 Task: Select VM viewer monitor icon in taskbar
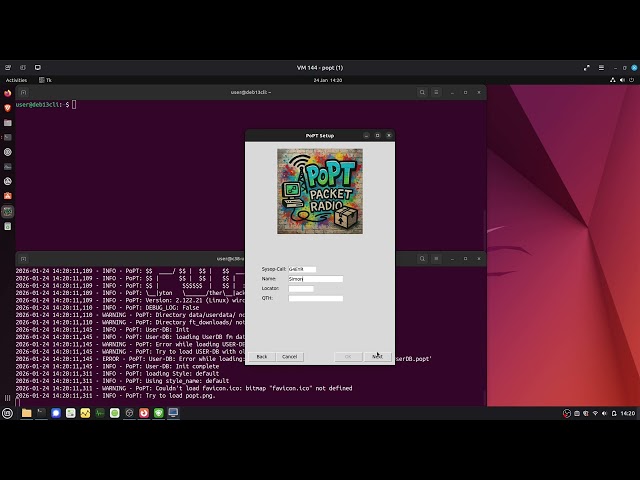pos(173,413)
